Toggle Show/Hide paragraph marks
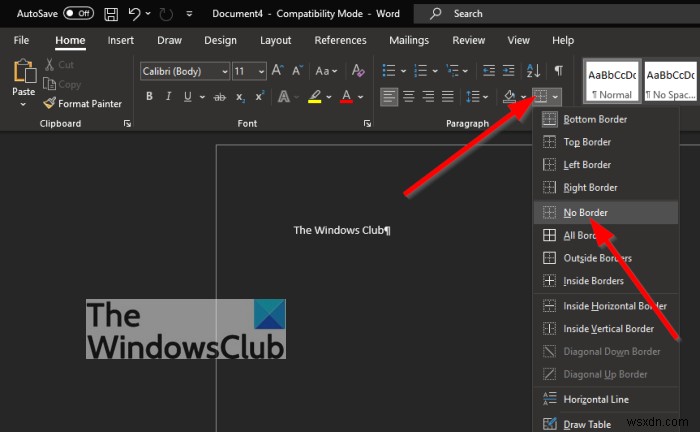The width and height of the screenshot is (700, 432). tap(558, 70)
